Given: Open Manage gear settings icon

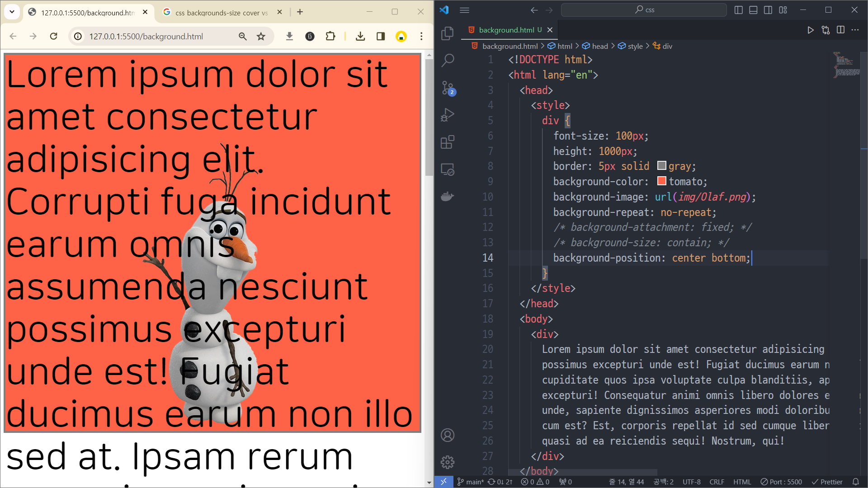Looking at the screenshot, I should [447, 462].
